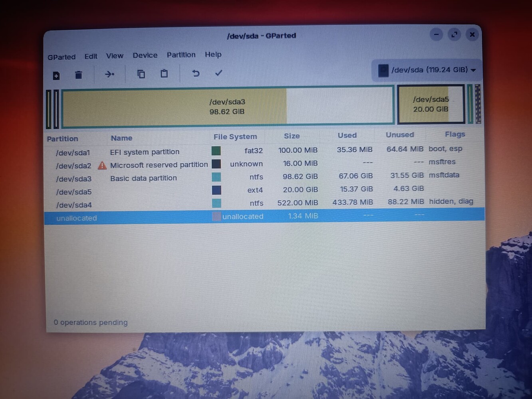The image size is (532, 399).
Task: Click the warning icon next to /dev/sda2
Action: pos(102,165)
